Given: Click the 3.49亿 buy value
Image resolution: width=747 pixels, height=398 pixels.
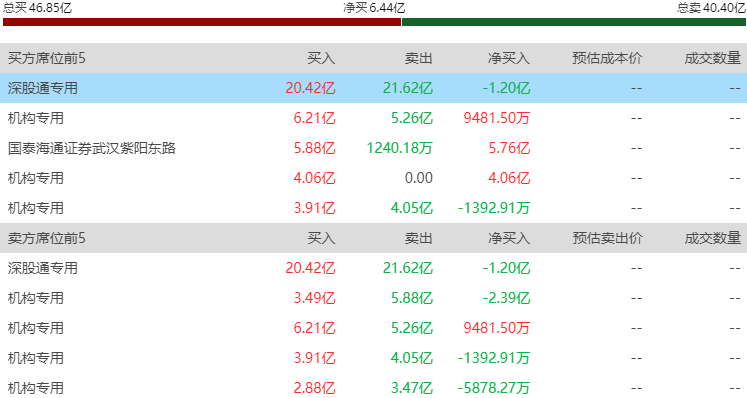Looking at the screenshot, I should tap(314, 298).
